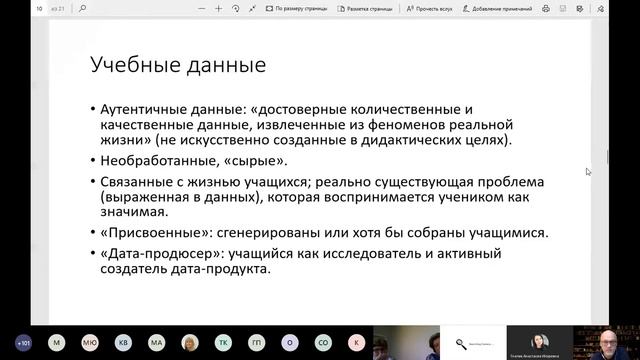Click the bullet starting '«Присвоенные»'
This screenshot has width=640, height=360.
(x=324, y=233)
